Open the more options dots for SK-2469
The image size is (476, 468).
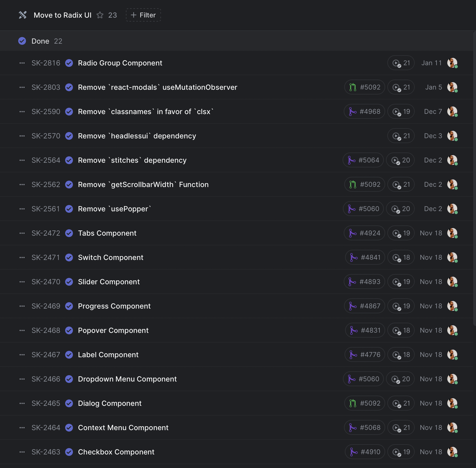click(x=22, y=306)
